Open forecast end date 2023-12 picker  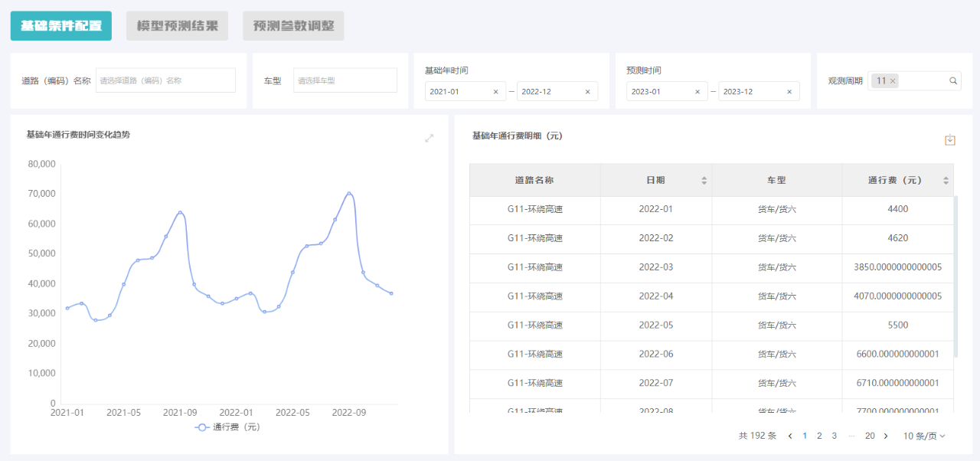coord(759,92)
